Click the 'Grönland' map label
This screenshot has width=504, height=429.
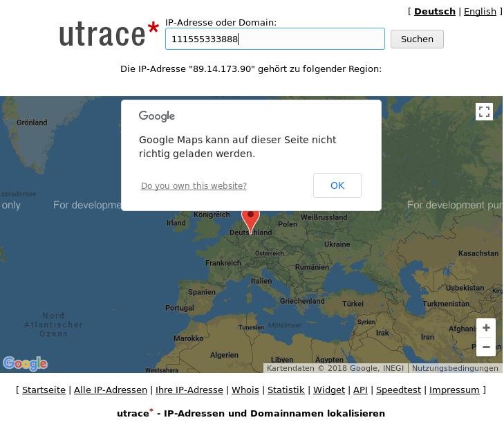point(32,122)
